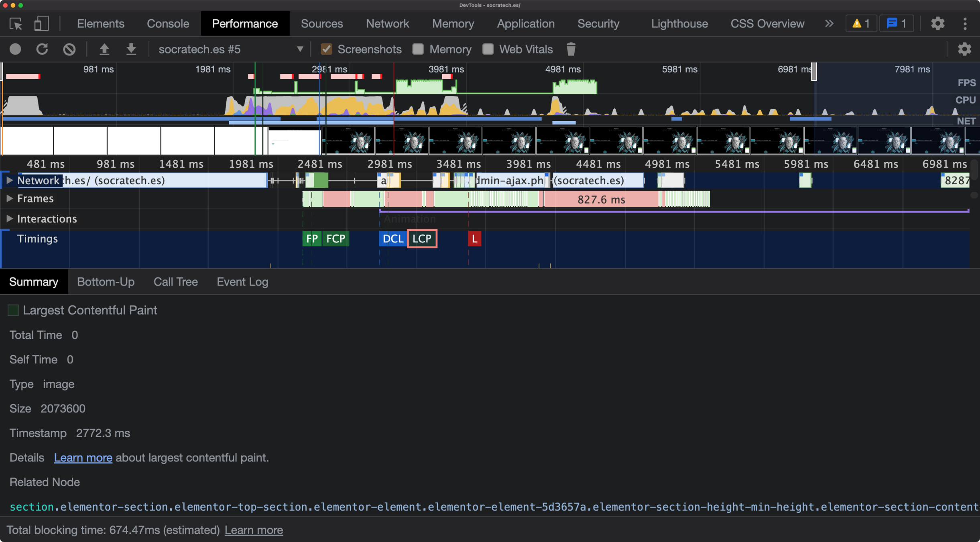Switch to the Bottom-Up tab
The width and height of the screenshot is (980, 542).
point(106,282)
